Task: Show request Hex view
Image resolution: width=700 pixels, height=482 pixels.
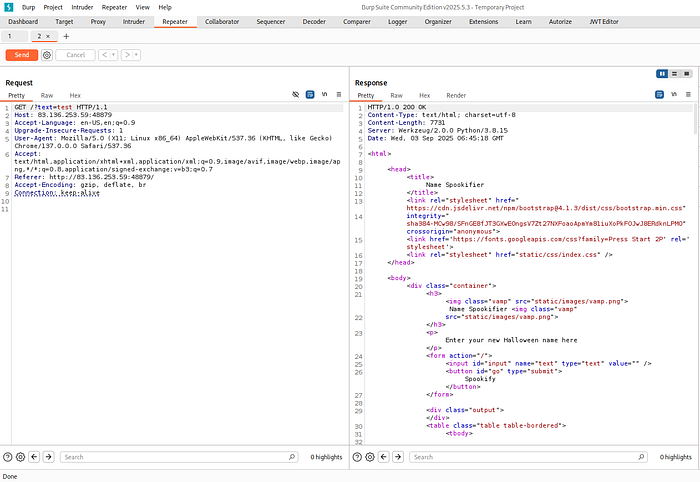Action: click(x=75, y=96)
